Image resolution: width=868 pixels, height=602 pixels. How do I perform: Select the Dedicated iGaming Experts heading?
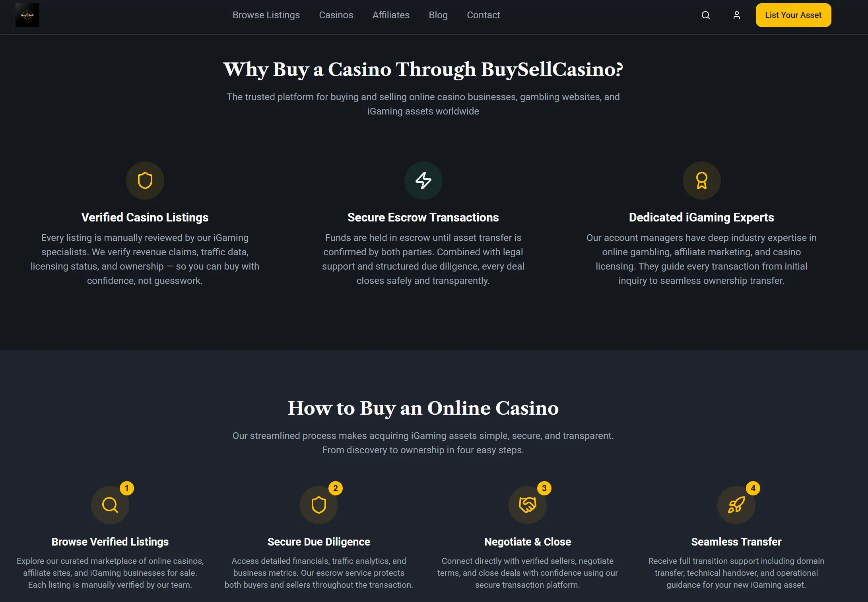coord(701,217)
